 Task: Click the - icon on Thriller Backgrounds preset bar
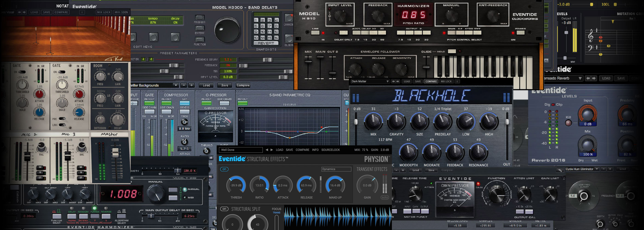tap(184, 85)
